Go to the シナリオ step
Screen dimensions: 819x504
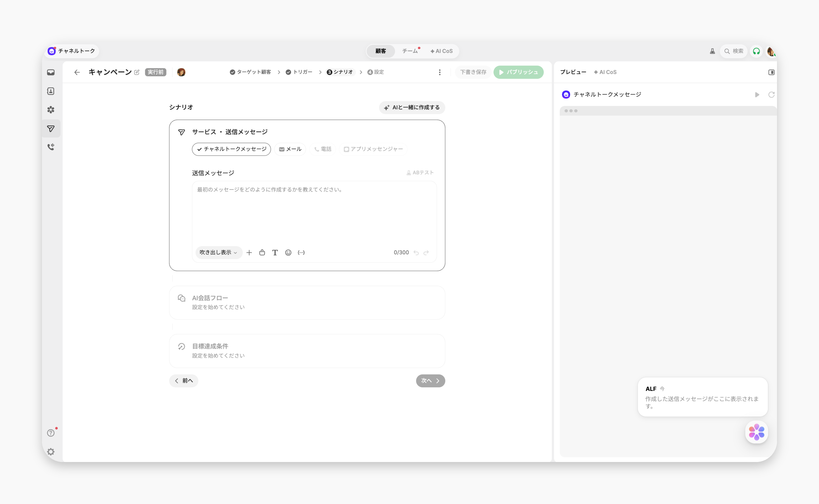point(340,72)
